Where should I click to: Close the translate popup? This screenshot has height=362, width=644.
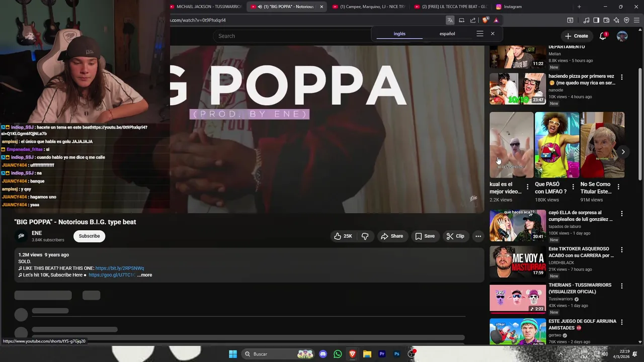point(493,34)
